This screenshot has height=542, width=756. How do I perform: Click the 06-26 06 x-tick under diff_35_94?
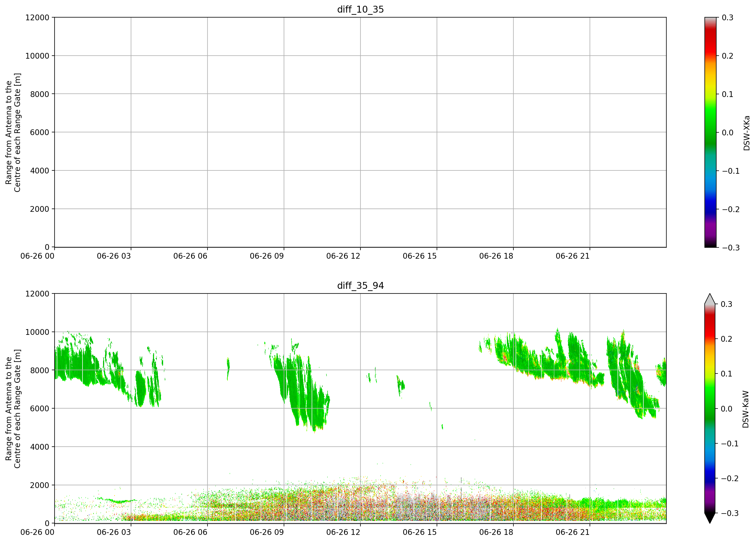[x=190, y=532]
